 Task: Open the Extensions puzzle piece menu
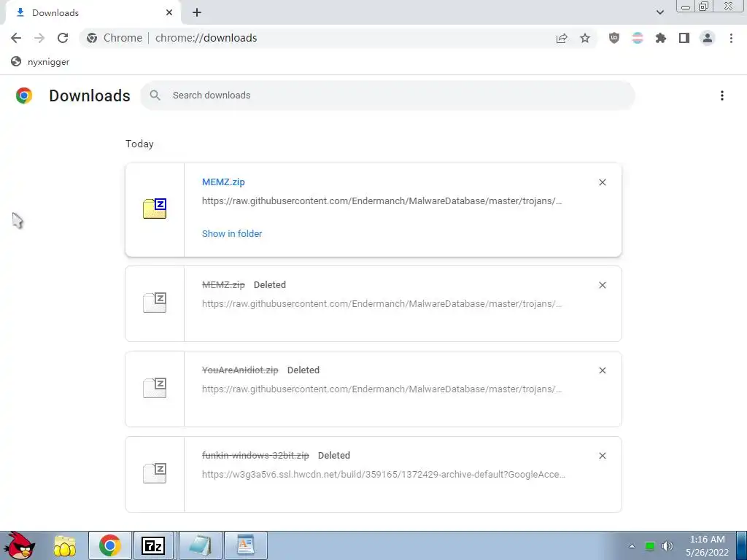[661, 38]
